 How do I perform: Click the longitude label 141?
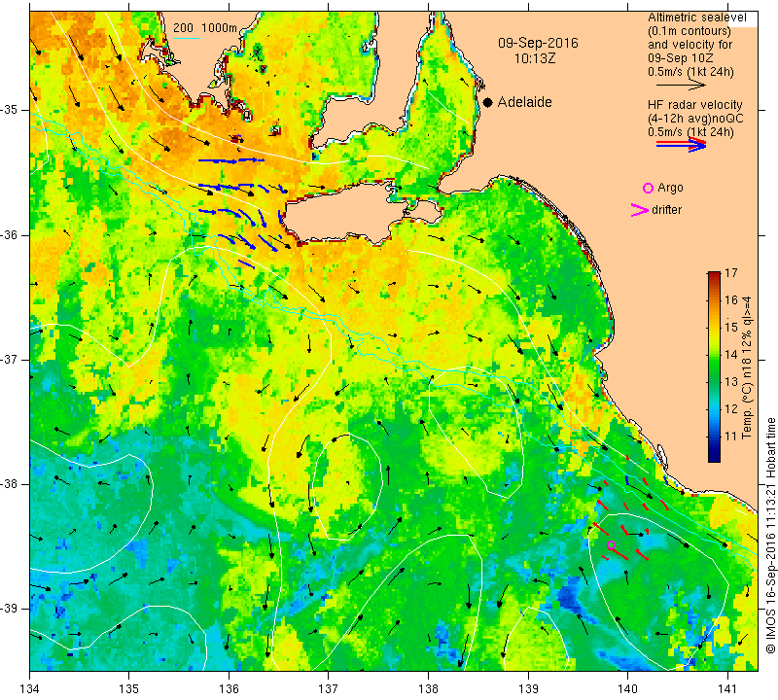727,689
